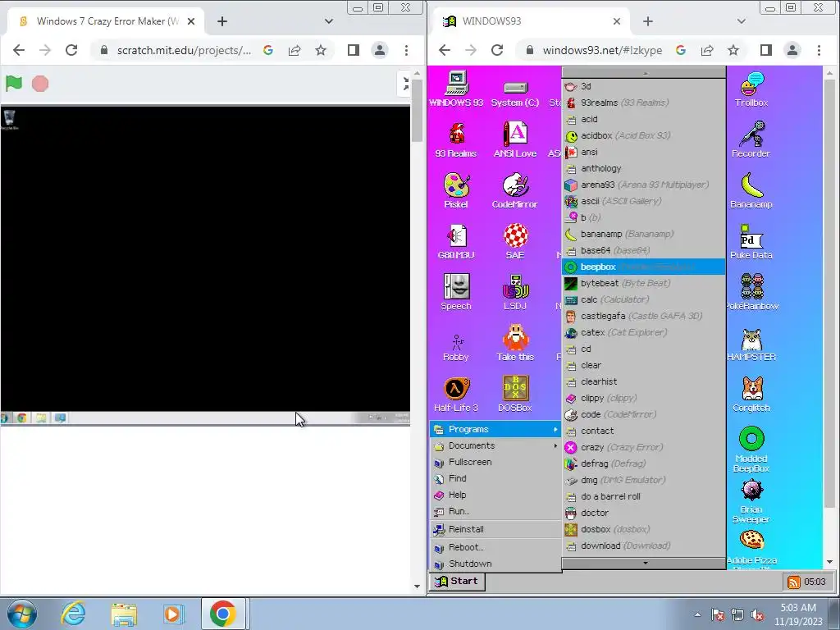Launch the 93 Realms desktop icon
Image resolution: width=840 pixels, height=630 pixels.
(x=456, y=139)
